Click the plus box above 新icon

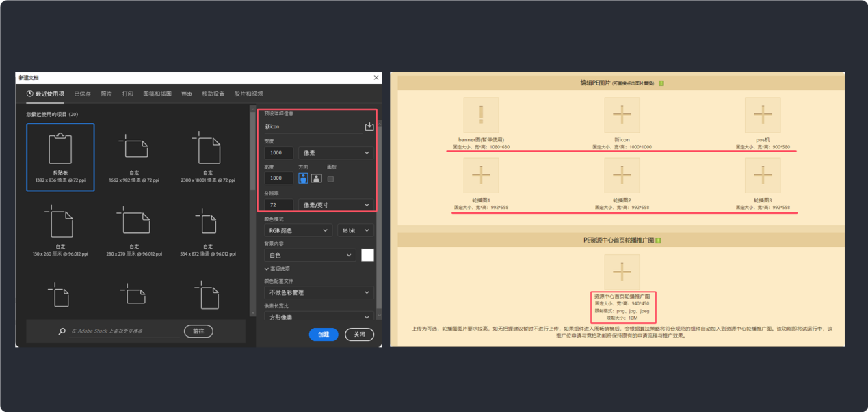[622, 115]
